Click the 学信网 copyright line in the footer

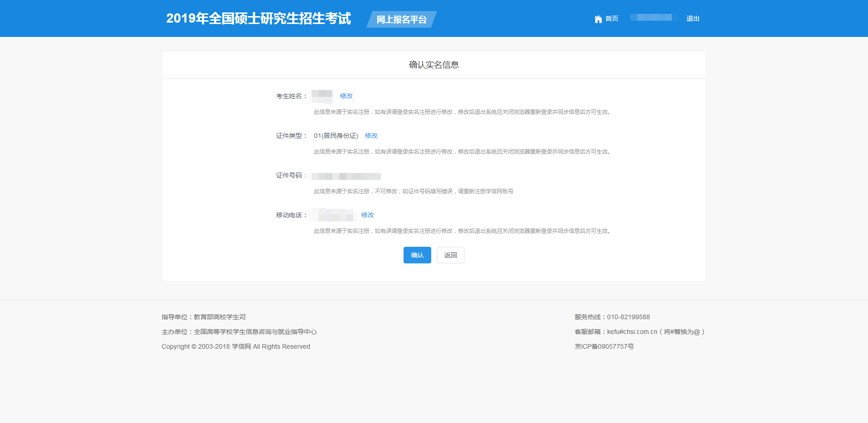pos(235,346)
